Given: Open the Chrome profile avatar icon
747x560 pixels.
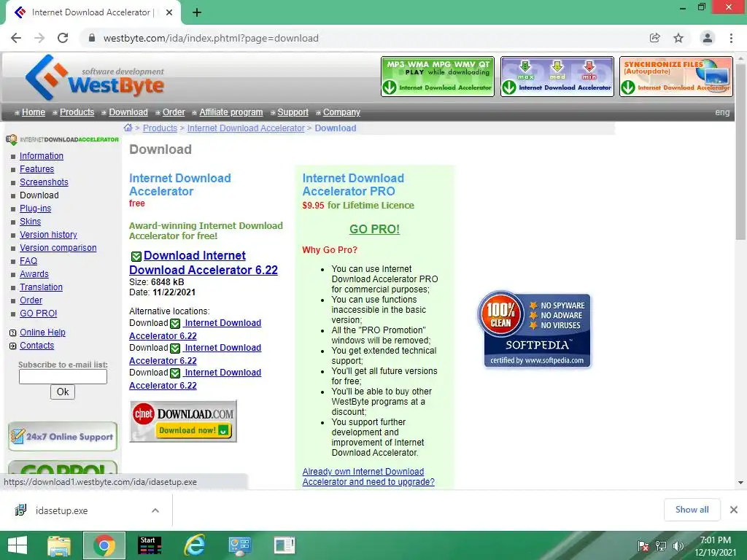Looking at the screenshot, I should pyautogui.click(x=708, y=38).
